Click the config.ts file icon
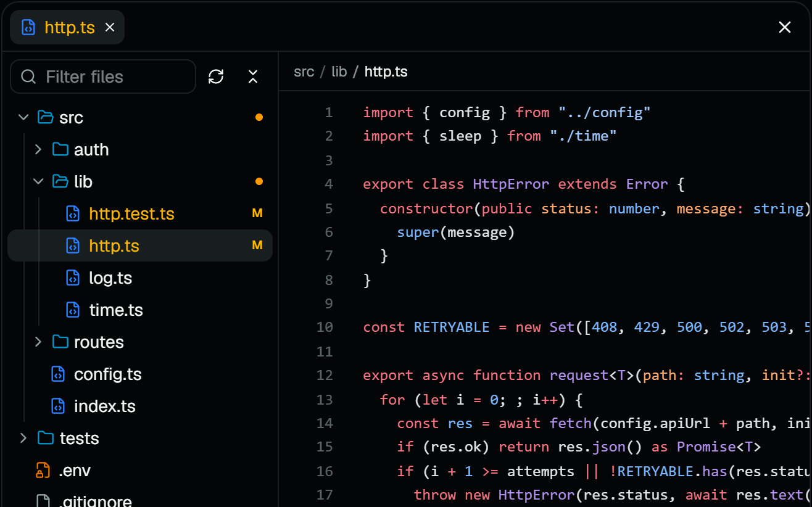 click(58, 374)
